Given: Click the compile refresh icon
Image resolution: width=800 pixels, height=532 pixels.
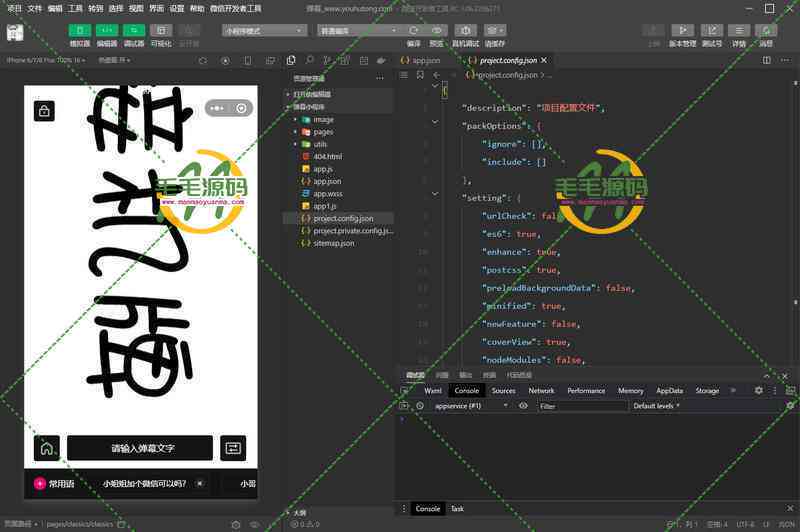Looking at the screenshot, I should point(414,31).
